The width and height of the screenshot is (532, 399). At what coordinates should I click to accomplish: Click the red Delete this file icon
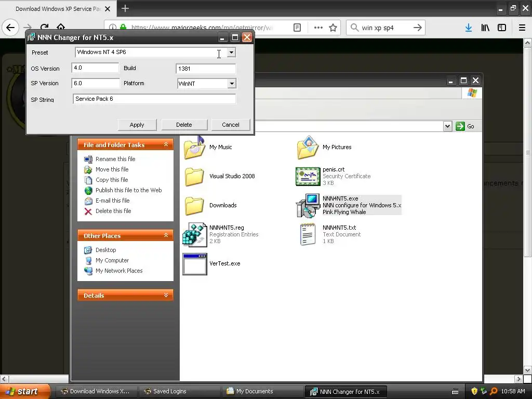(88, 211)
